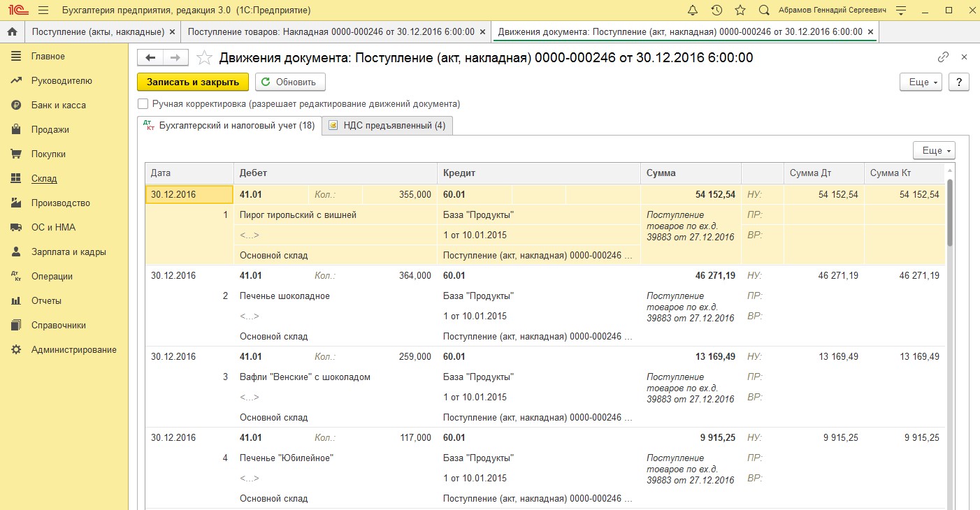Copy link to this document icon
Viewport: 980px width, 510px height.
(x=943, y=57)
